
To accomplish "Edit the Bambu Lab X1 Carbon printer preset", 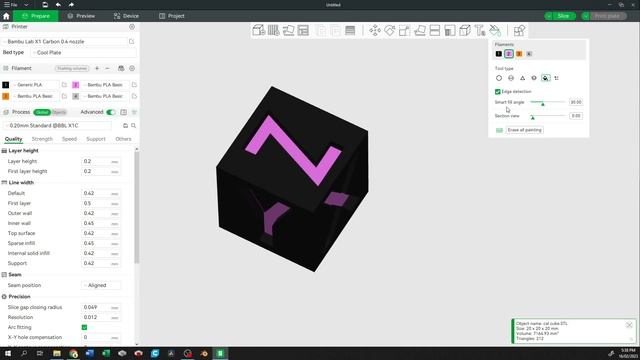I will click(131, 42).
